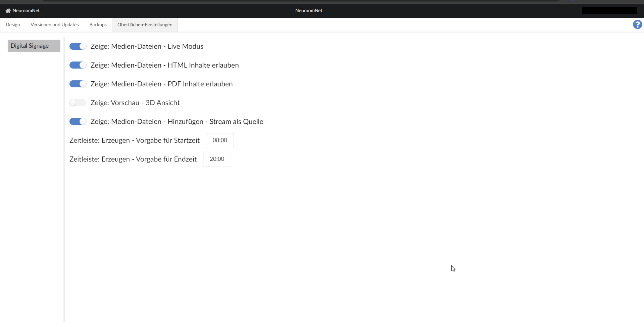Turn off PDF Inhalte erlauben switch
Image resolution: width=644 pixels, height=327 pixels.
[x=78, y=84]
